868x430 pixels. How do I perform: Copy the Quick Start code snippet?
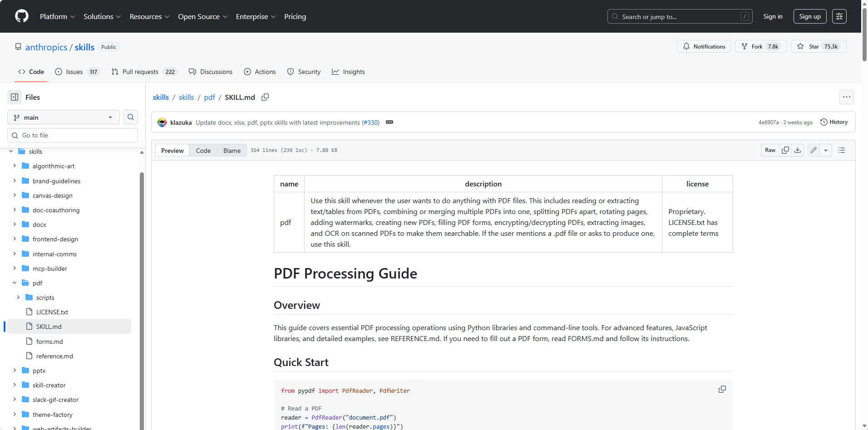(x=722, y=389)
